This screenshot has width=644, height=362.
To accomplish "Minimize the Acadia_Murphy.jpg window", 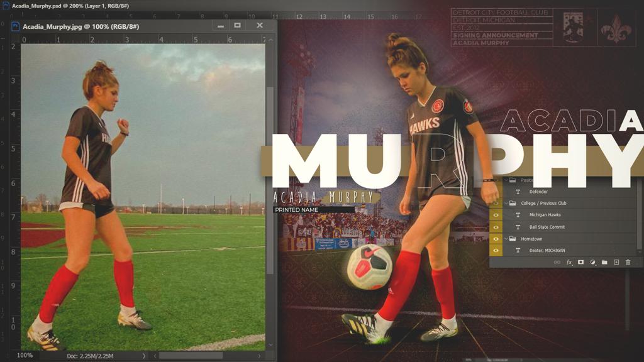I will [x=221, y=26].
